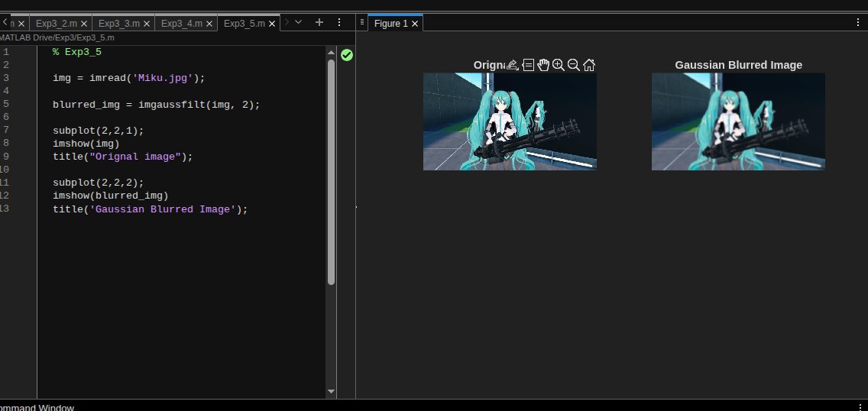Click the '% Exp3_5' comment line
Screen dimensions: 868x411
pyautogui.click(x=77, y=52)
